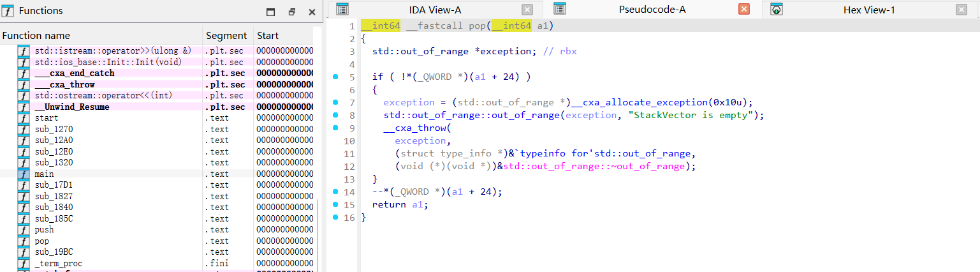Select the start function row
This screenshot has width=980, height=272.
pyautogui.click(x=157, y=118)
